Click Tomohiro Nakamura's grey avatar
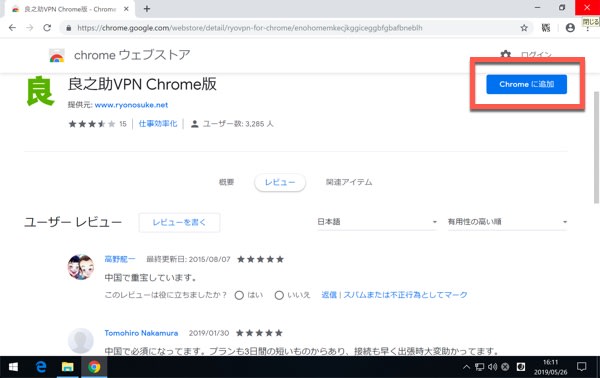600x378 pixels. (81, 341)
